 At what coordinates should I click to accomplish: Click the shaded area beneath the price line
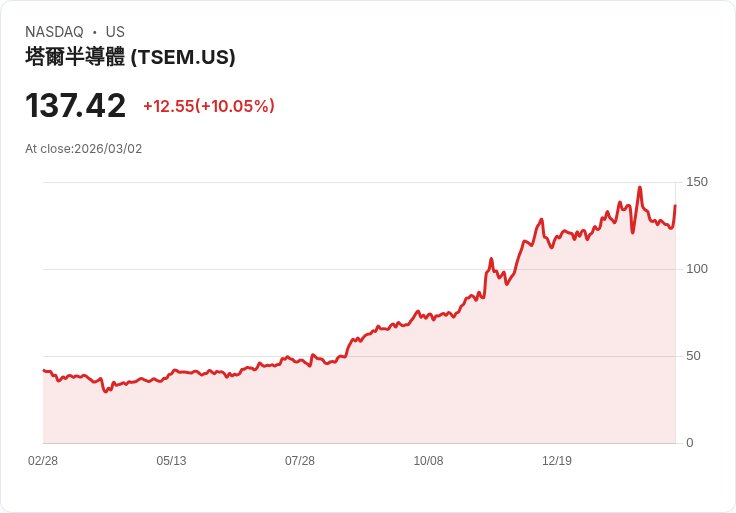(x=400, y=400)
